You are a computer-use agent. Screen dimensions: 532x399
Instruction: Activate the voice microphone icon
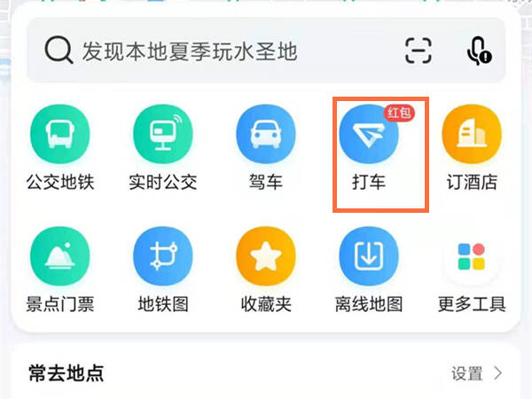pyautogui.click(x=479, y=51)
